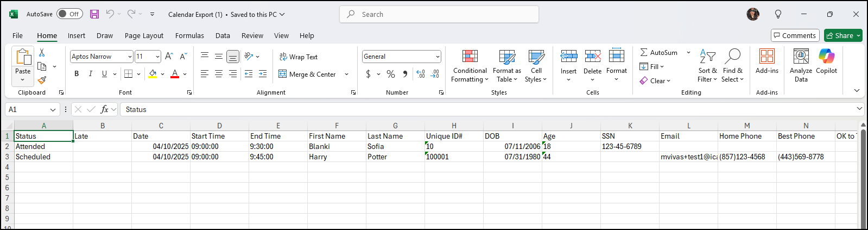Click the Increase Font Size icon

(169, 57)
